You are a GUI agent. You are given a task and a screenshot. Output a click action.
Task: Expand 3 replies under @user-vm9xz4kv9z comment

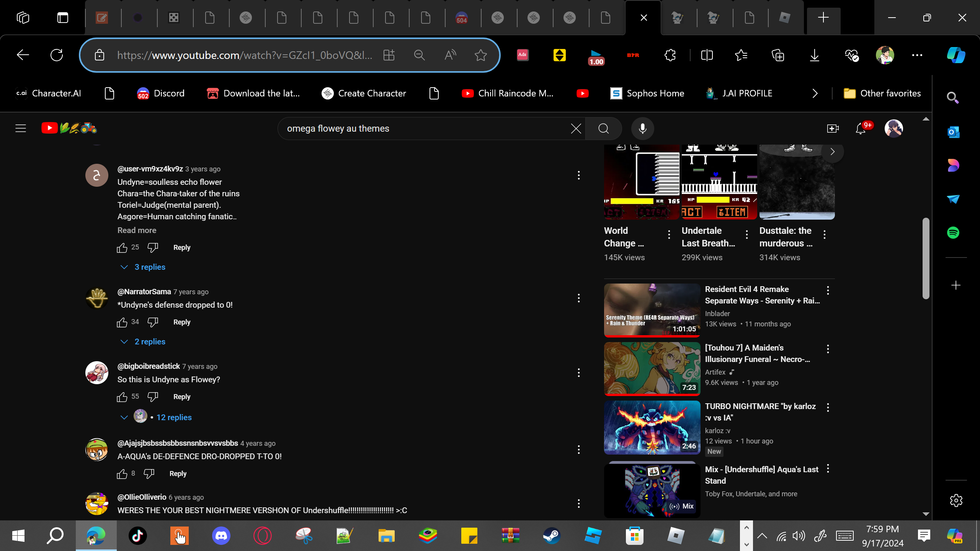pos(149,267)
